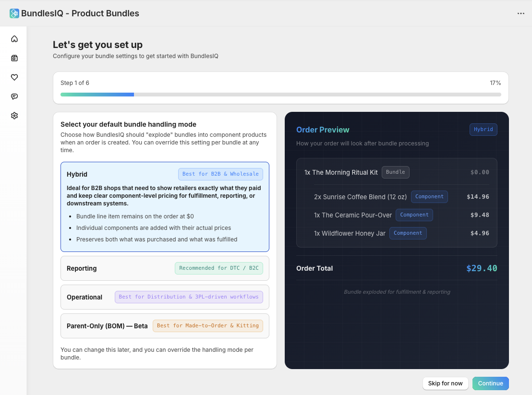Click the Morning Ritual Kit line item
The height and width of the screenshot is (395, 532).
click(x=341, y=172)
